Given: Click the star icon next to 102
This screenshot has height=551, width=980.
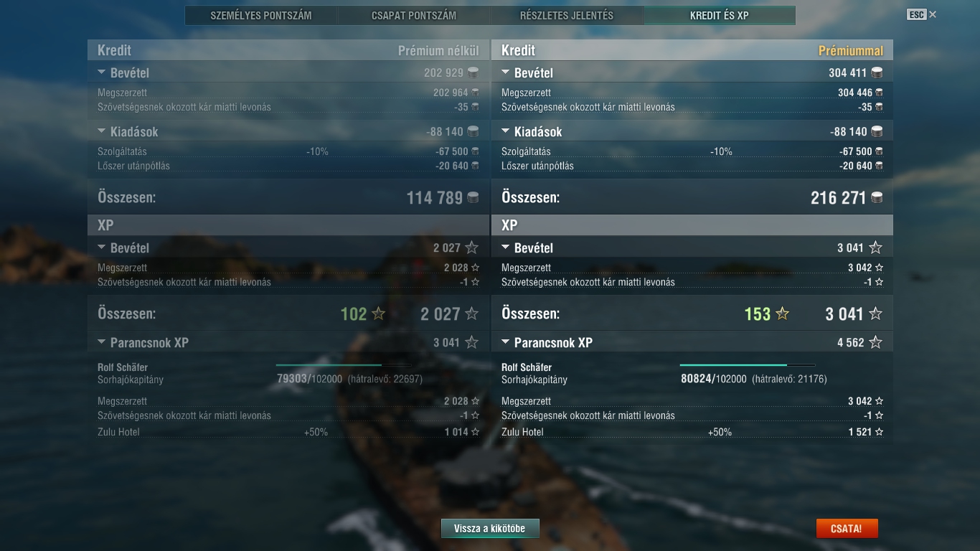Looking at the screenshot, I should pyautogui.click(x=378, y=314).
